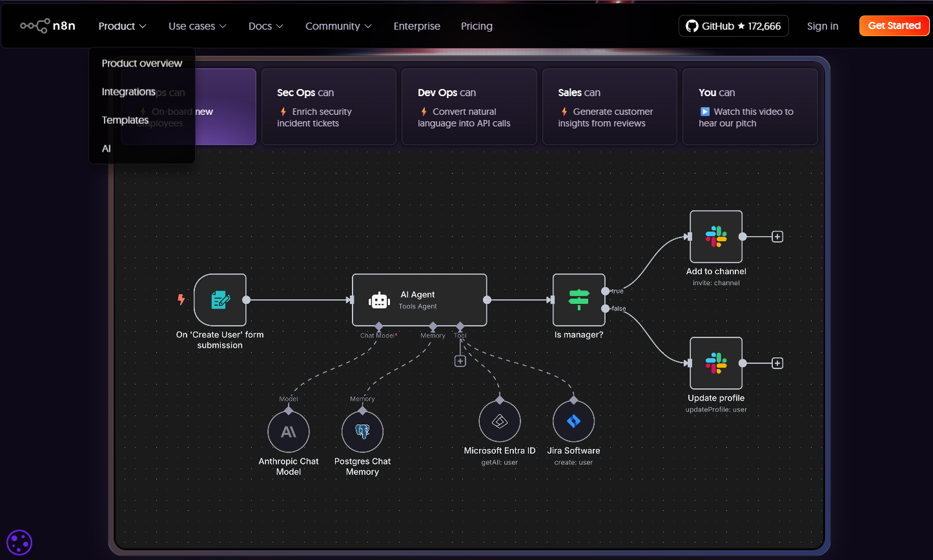The width and height of the screenshot is (933, 560).
Task: Expand the Community dropdown
Action: (x=339, y=26)
